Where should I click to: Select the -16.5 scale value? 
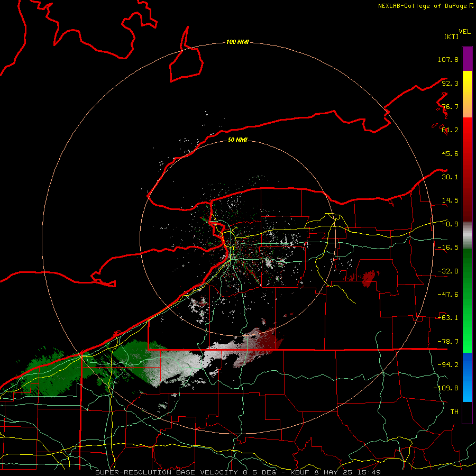(x=448, y=248)
